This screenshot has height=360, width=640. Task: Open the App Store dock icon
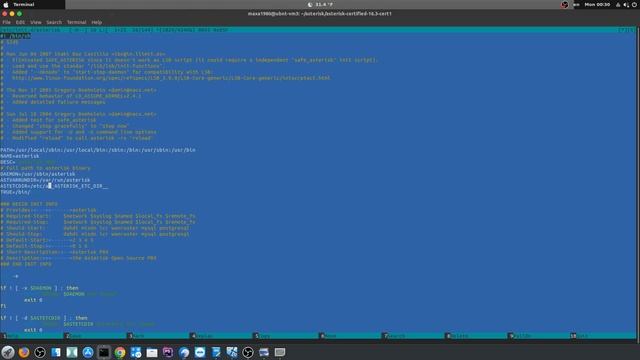tap(88, 352)
